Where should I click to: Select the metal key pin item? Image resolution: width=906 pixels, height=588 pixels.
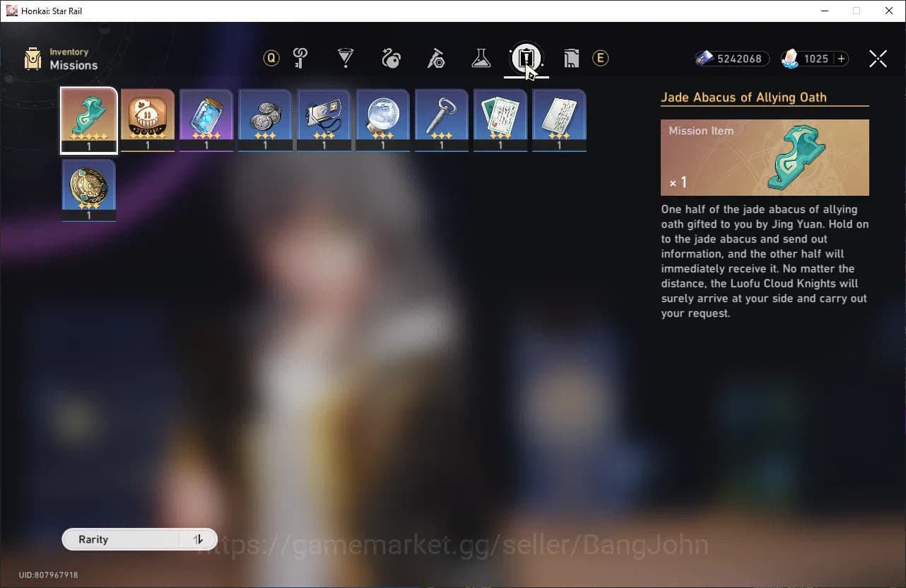pyautogui.click(x=442, y=120)
